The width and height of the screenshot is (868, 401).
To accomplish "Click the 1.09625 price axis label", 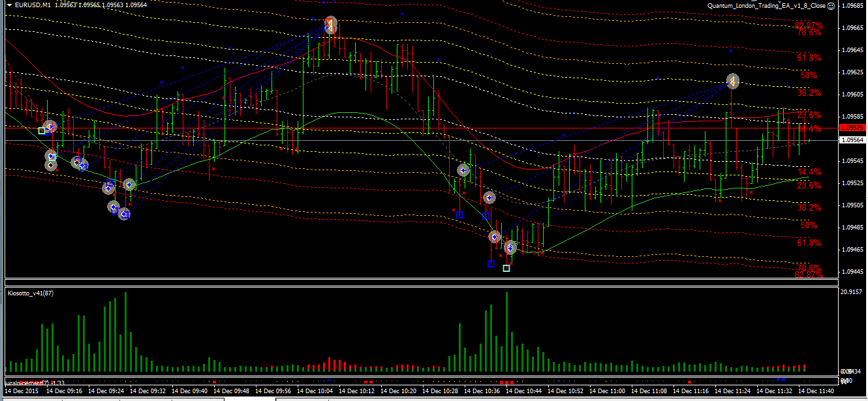I will (853, 72).
